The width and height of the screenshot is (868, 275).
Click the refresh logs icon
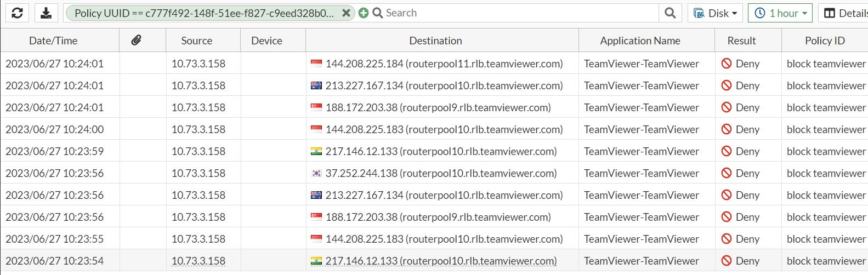pos(17,13)
